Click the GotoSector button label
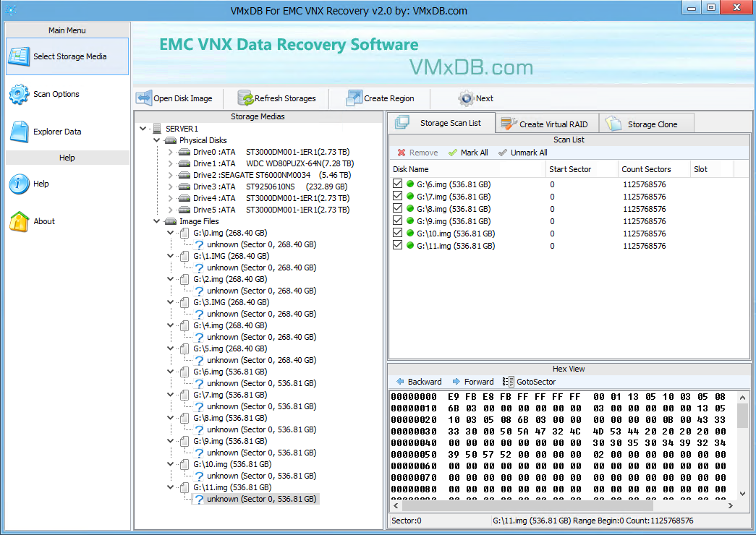 pos(536,382)
